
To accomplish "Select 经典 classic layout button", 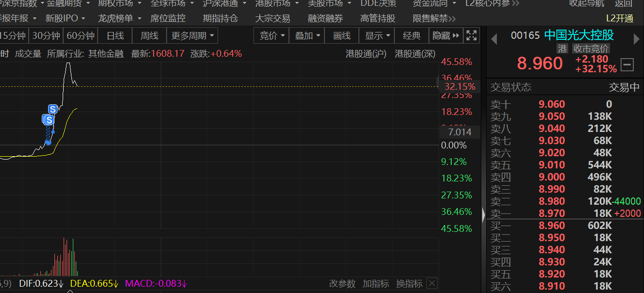I will coord(412,35).
